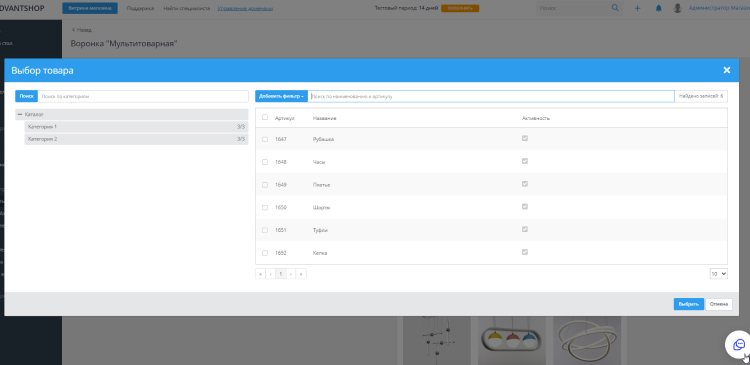Jump to last page in pagination

tap(301, 274)
